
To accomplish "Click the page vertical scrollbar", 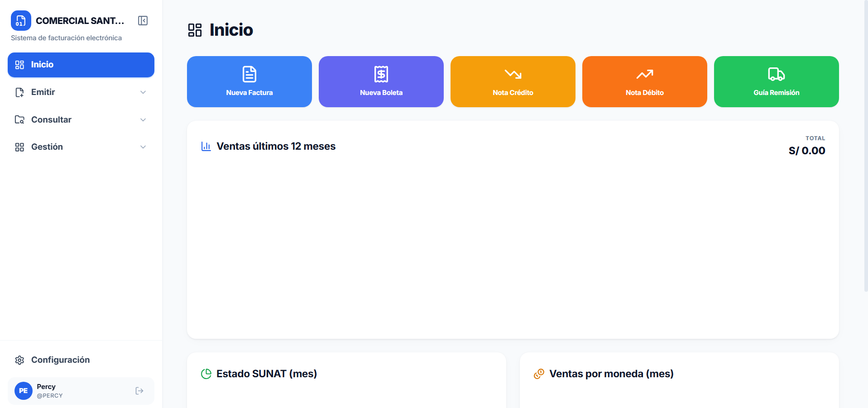I will point(866,146).
